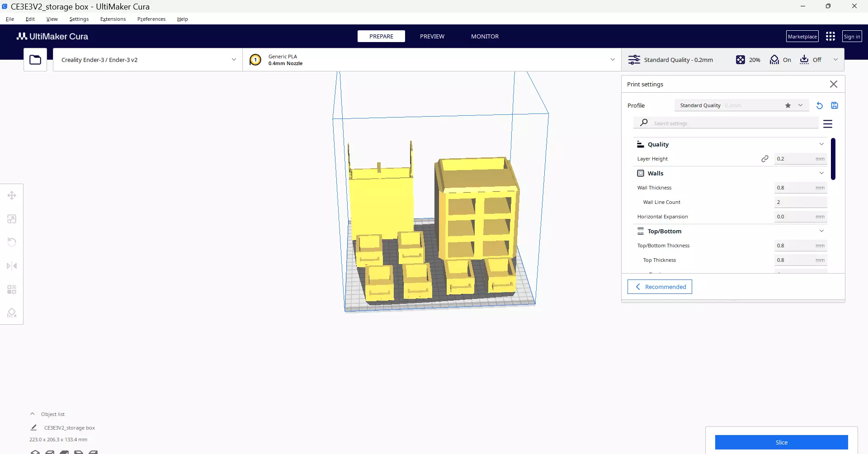This screenshot has width=868, height=454.
Task: Click the object dimensions 223.0 x 206.3 x 133.4 mm
Action: [58, 440]
